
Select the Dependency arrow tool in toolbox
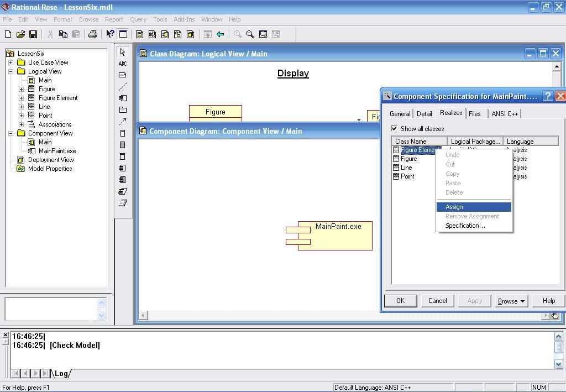123,121
